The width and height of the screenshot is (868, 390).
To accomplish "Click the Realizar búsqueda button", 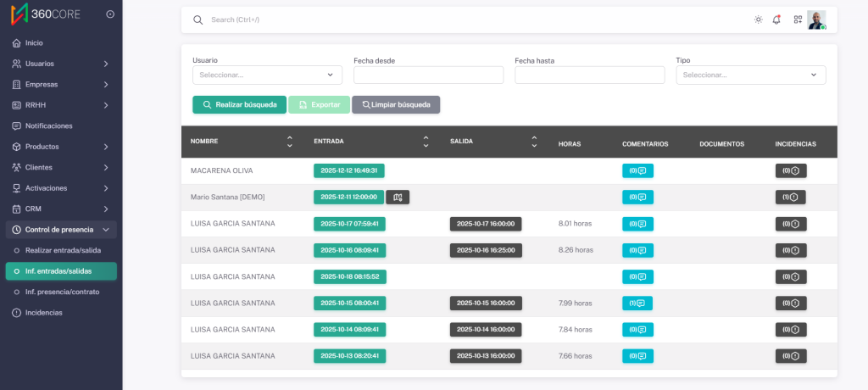I will 239,104.
